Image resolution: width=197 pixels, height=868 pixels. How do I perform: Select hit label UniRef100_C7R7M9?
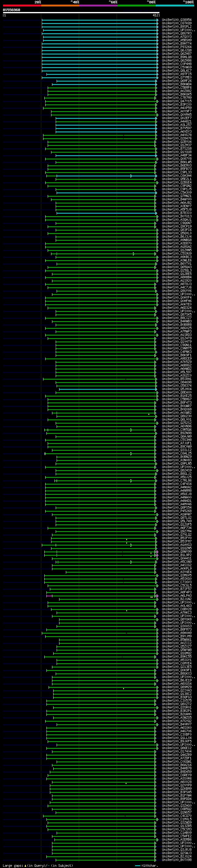tap(177, 98)
